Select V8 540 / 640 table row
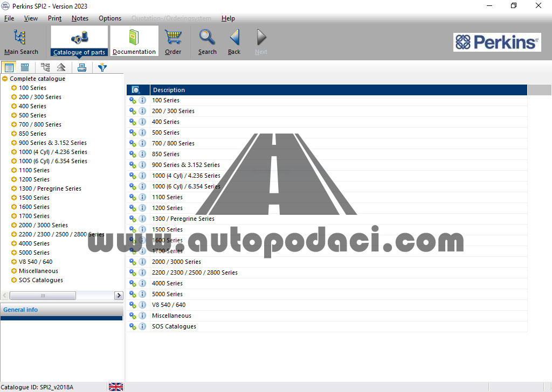Image resolution: width=552 pixels, height=392 pixels. [x=327, y=305]
